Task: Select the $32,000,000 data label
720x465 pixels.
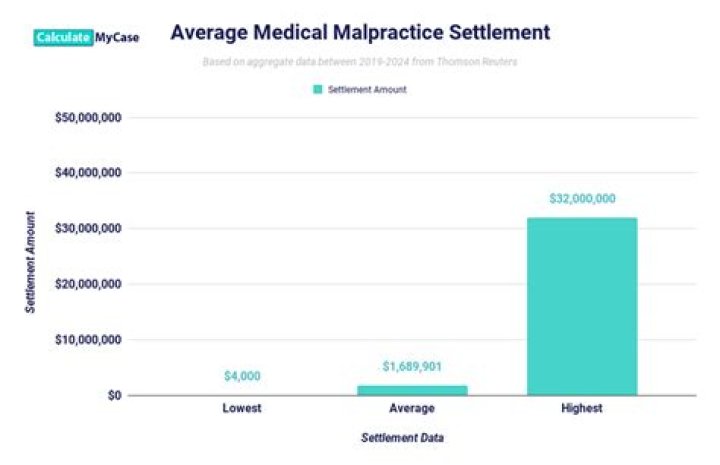Action: tap(582, 199)
